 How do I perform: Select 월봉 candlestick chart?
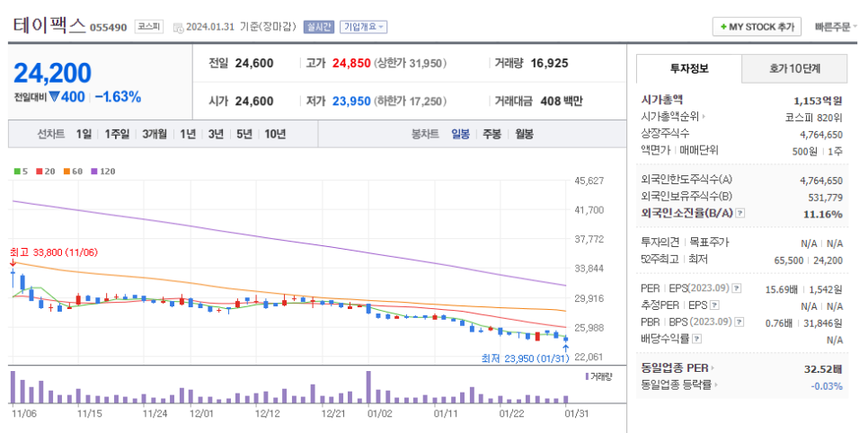(x=524, y=134)
